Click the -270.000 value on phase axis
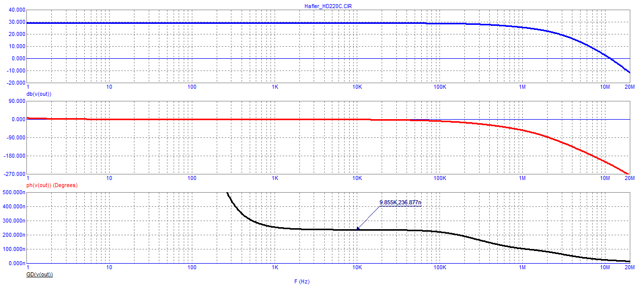Viewport: 644px width, 288px height. tap(15, 174)
